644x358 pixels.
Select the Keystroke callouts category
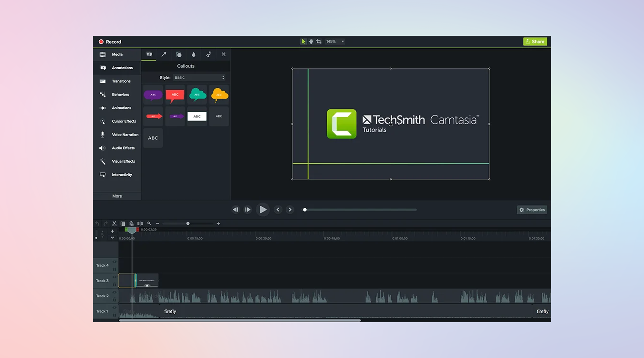pos(223,54)
